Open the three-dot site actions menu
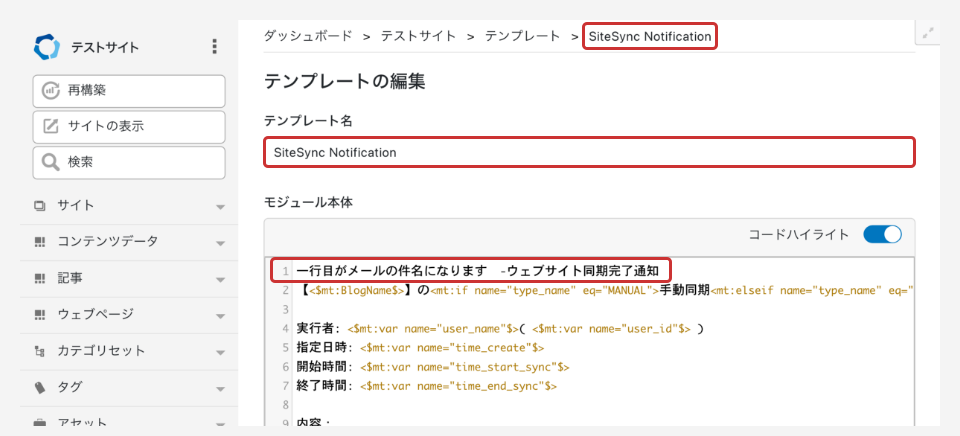The image size is (960, 436). [213, 47]
